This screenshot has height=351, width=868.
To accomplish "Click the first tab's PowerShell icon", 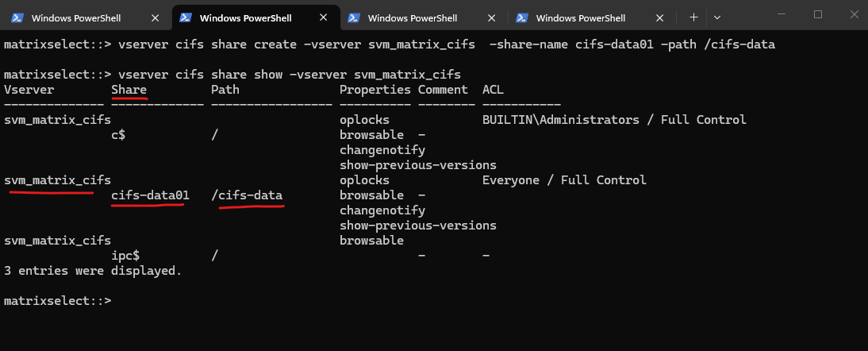I will [17, 17].
